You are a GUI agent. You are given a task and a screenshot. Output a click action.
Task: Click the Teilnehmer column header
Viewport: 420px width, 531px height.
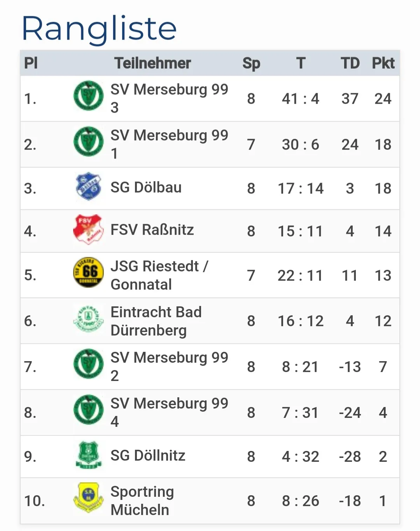pos(152,63)
